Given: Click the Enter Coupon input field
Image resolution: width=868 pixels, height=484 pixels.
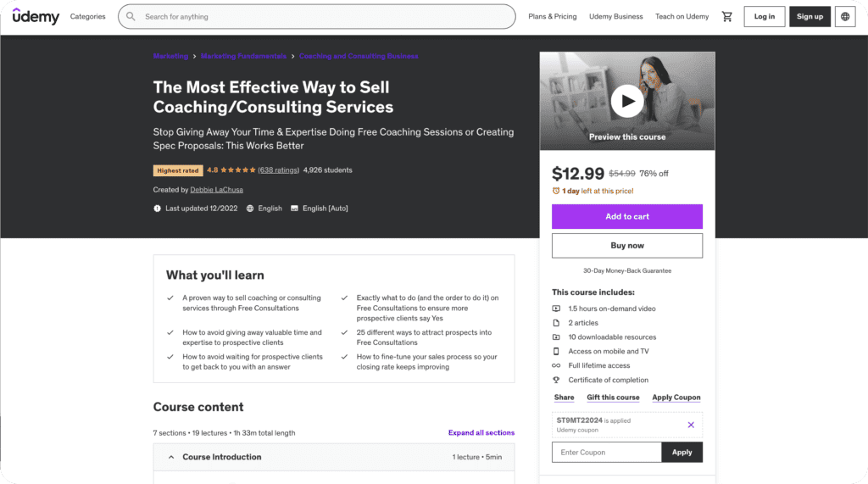Looking at the screenshot, I should [x=607, y=452].
